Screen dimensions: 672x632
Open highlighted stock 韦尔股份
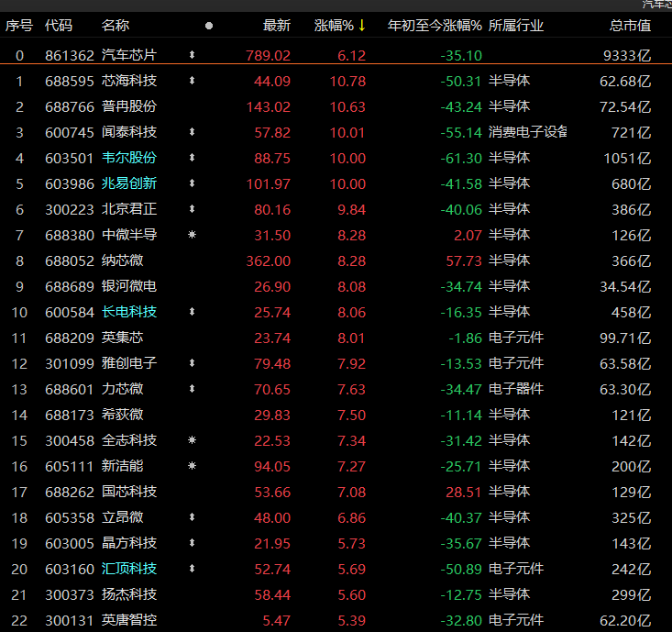point(129,158)
